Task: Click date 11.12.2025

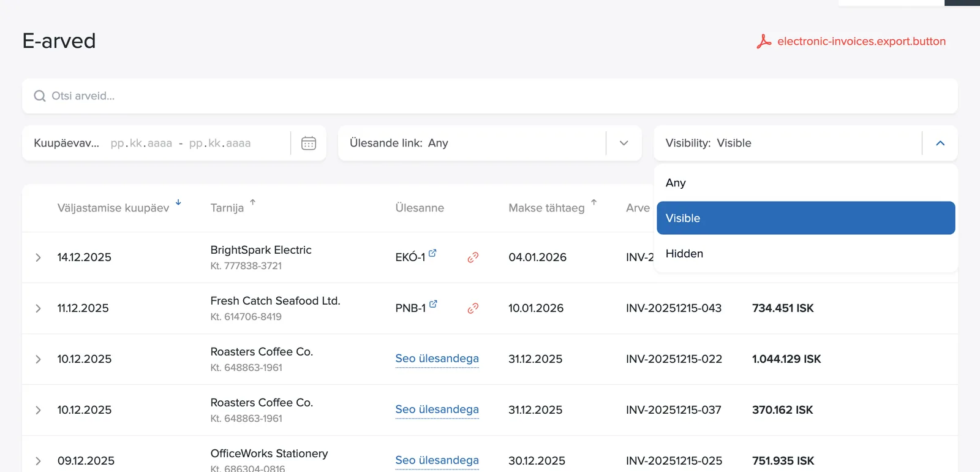Action: click(83, 308)
